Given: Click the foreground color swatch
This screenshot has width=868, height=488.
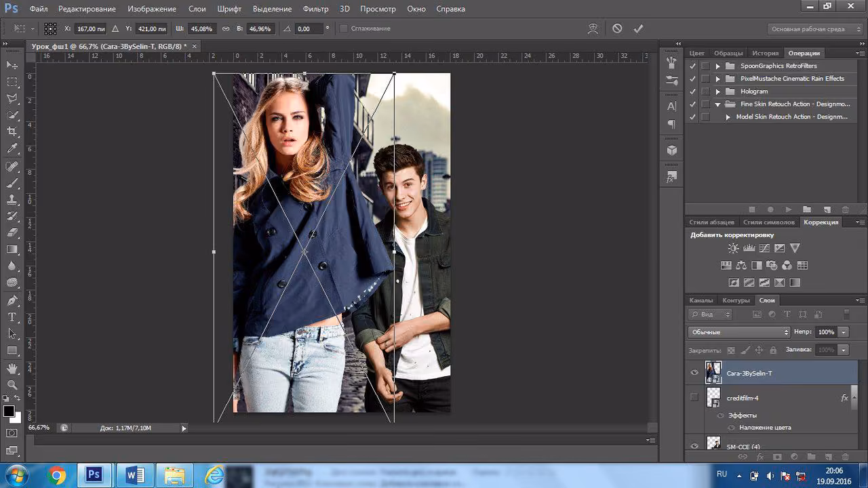Looking at the screenshot, I should click(9, 411).
